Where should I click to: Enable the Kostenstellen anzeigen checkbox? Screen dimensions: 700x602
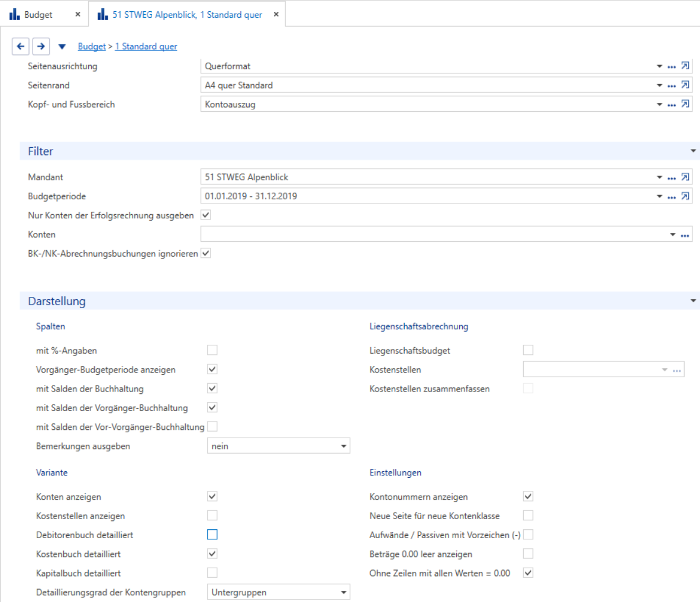point(212,516)
